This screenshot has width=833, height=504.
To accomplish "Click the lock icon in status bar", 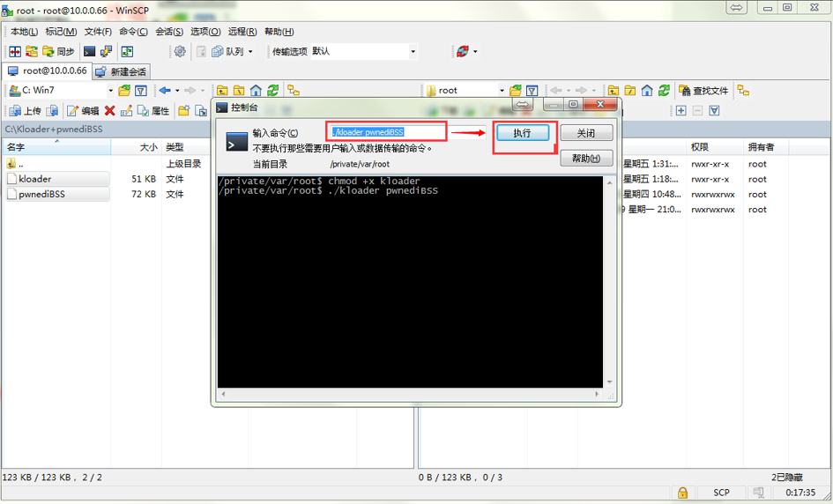I will (682, 493).
